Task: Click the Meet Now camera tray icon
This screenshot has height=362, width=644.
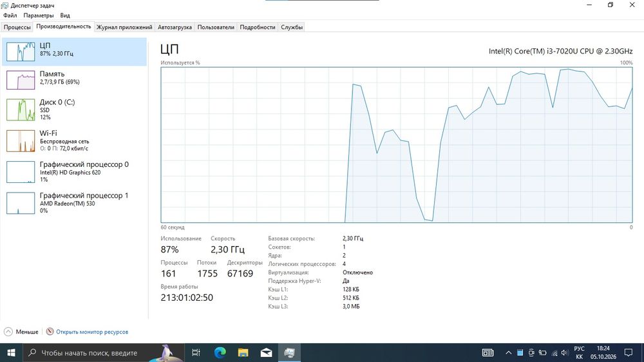Action: pos(531,352)
